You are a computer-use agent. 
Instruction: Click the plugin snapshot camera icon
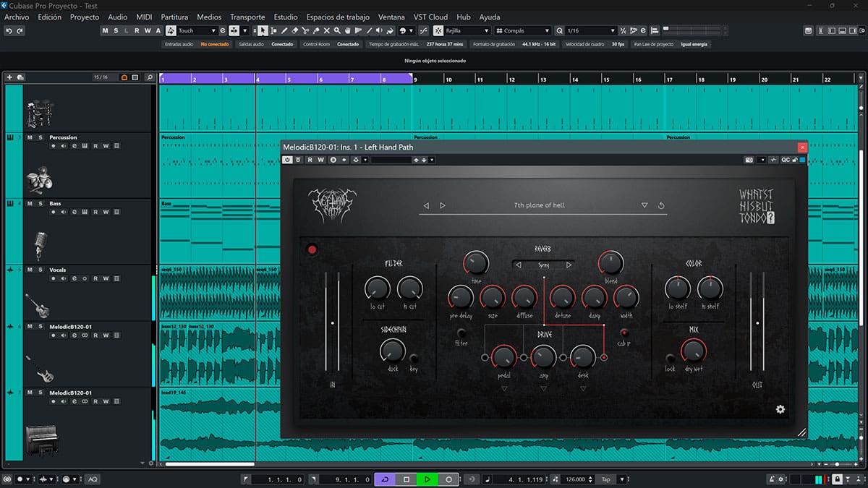pos(749,160)
